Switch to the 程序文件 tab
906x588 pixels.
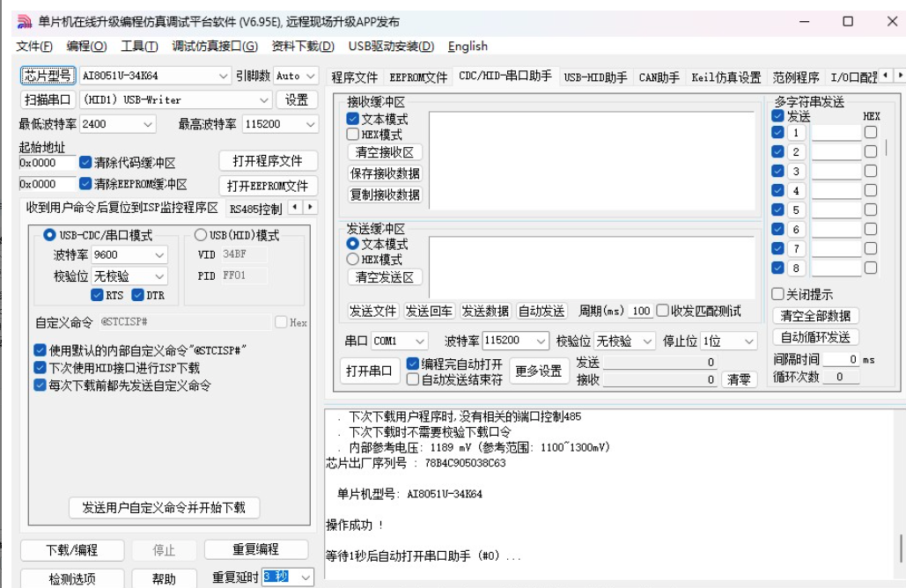[x=354, y=77]
